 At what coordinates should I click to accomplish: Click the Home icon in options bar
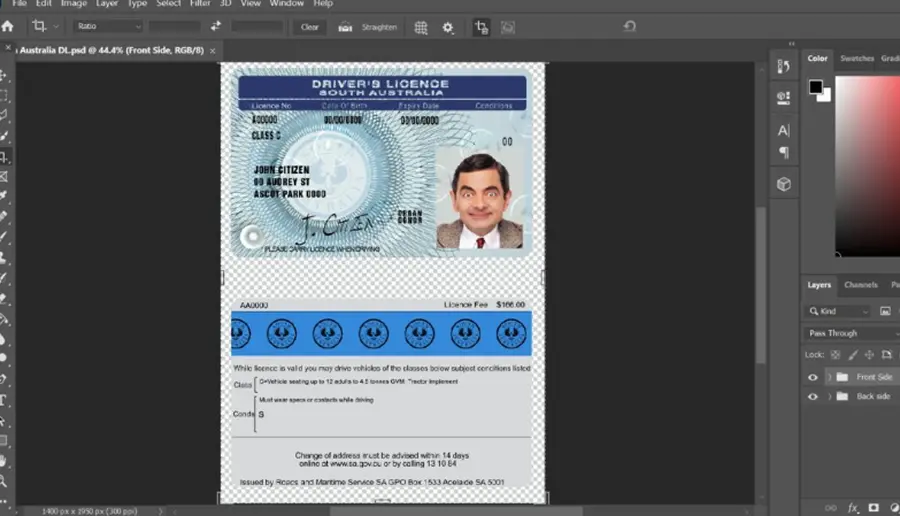point(7,26)
